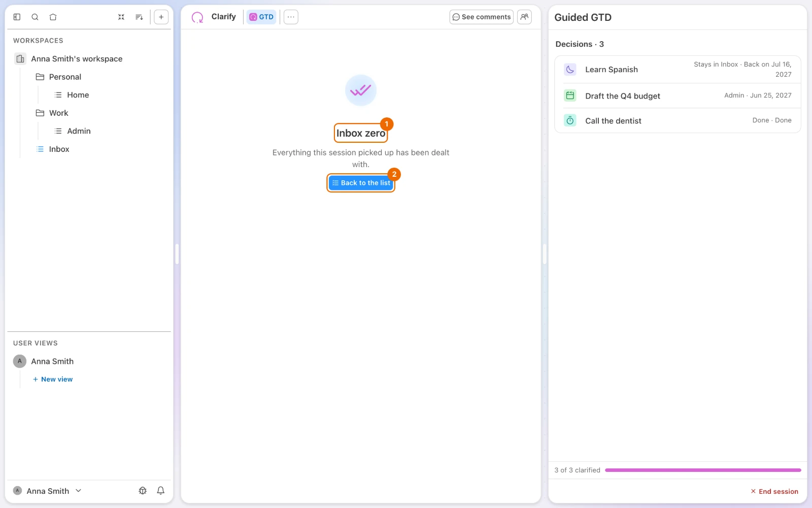812x508 pixels.
Task: Click the clarified progress bar
Action: (703, 470)
